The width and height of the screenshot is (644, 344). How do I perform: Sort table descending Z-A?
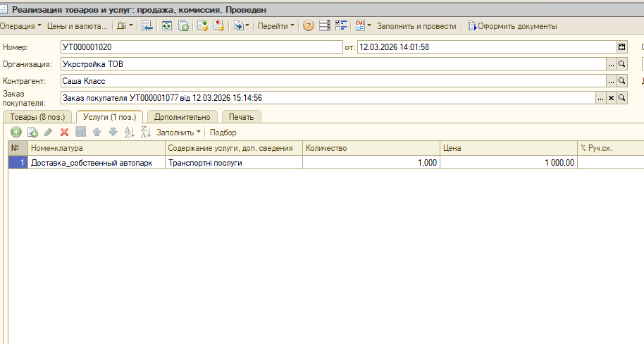point(145,133)
